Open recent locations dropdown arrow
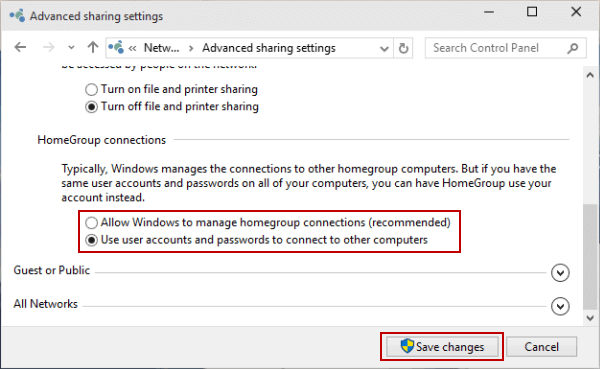 pyautogui.click(x=71, y=48)
